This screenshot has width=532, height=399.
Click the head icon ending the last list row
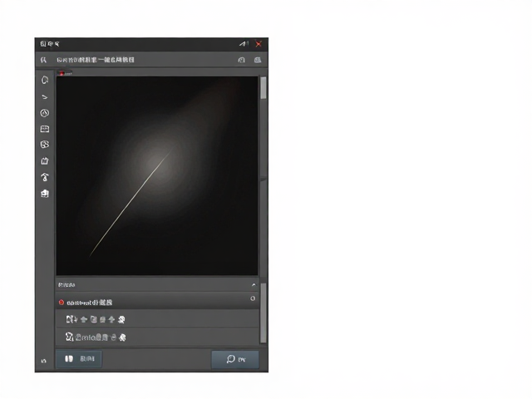(122, 337)
